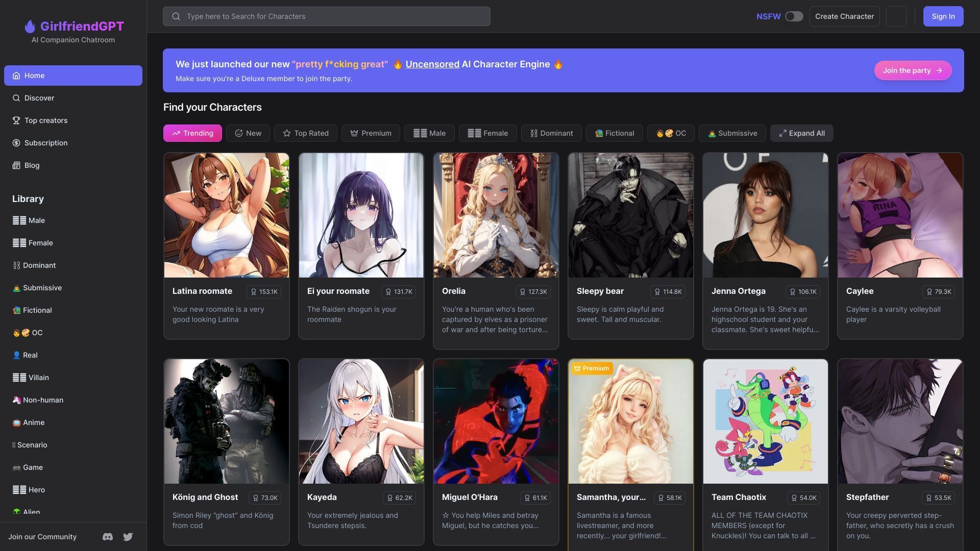
Task: Click Expand All filters
Action: 801,133
